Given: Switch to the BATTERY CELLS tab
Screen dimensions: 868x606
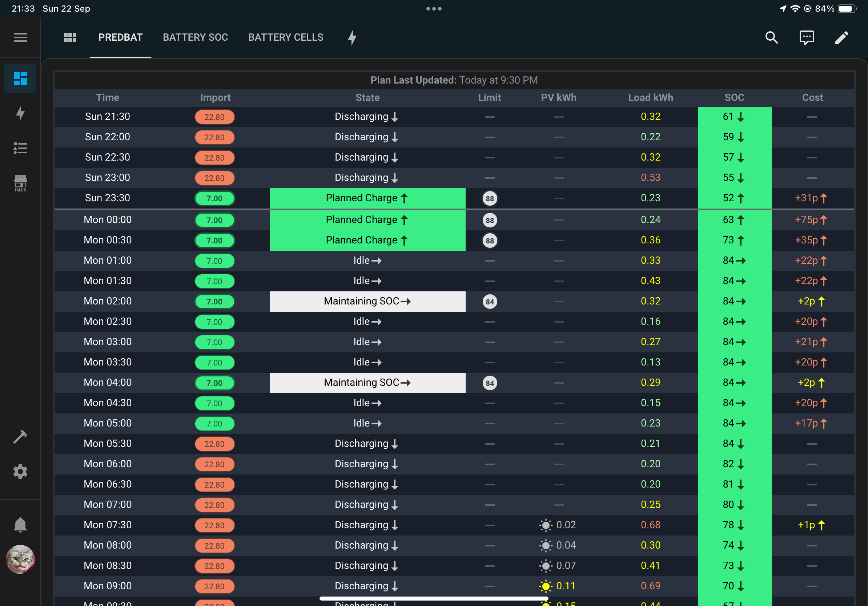Looking at the screenshot, I should (x=285, y=37).
